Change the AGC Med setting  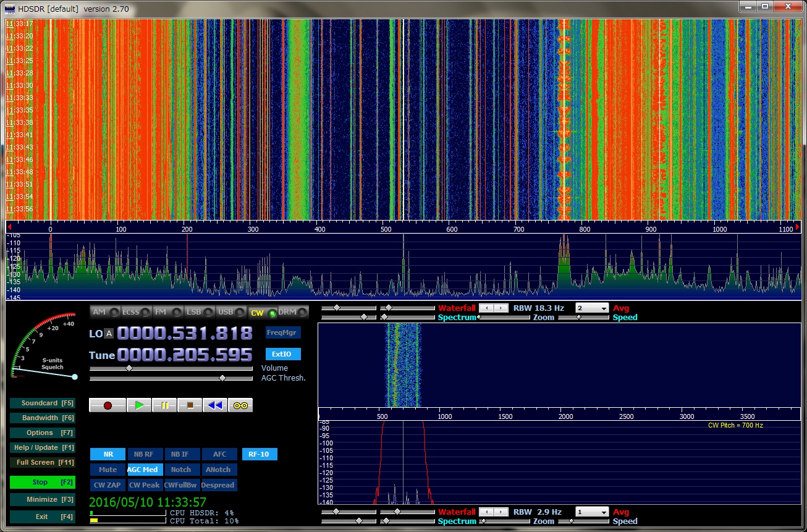(x=144, y=470)
